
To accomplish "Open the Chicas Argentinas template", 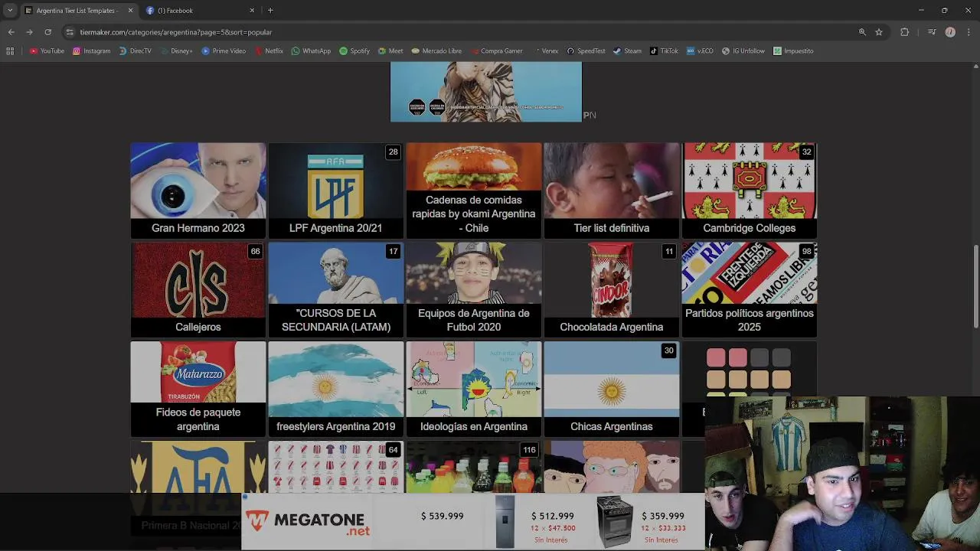I will click(612, 389).
